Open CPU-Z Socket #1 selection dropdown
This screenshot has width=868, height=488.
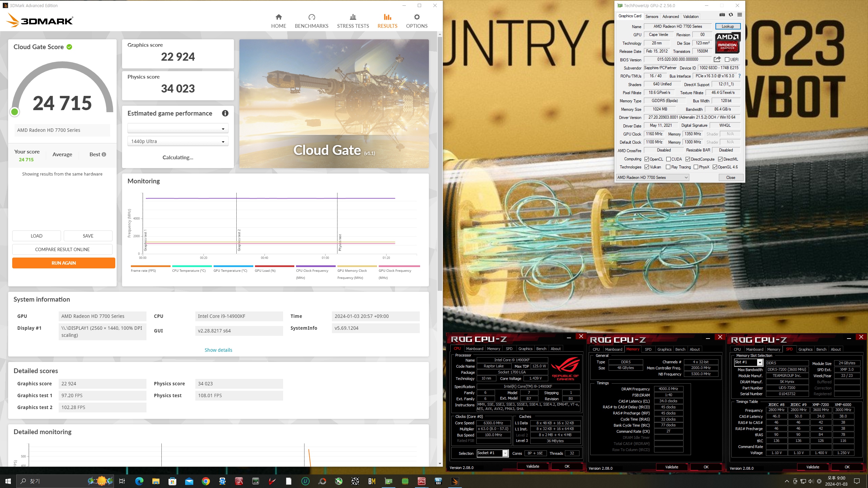coord(492,453)
